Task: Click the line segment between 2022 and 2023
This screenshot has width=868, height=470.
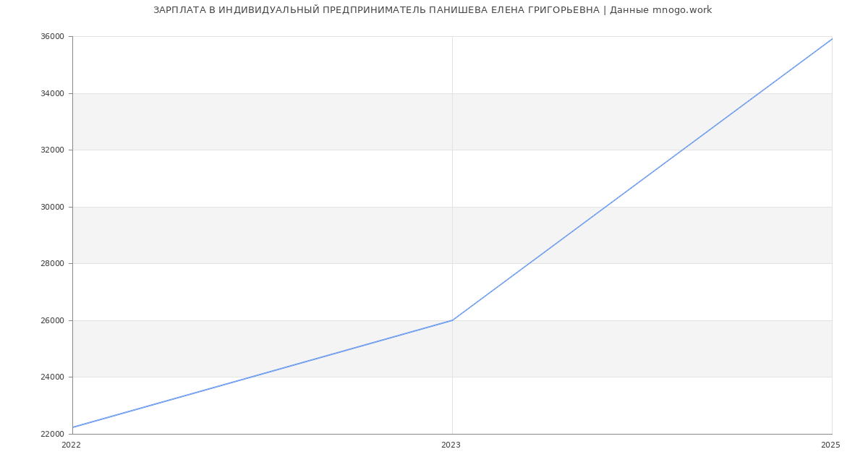Action: coord(263,374)
